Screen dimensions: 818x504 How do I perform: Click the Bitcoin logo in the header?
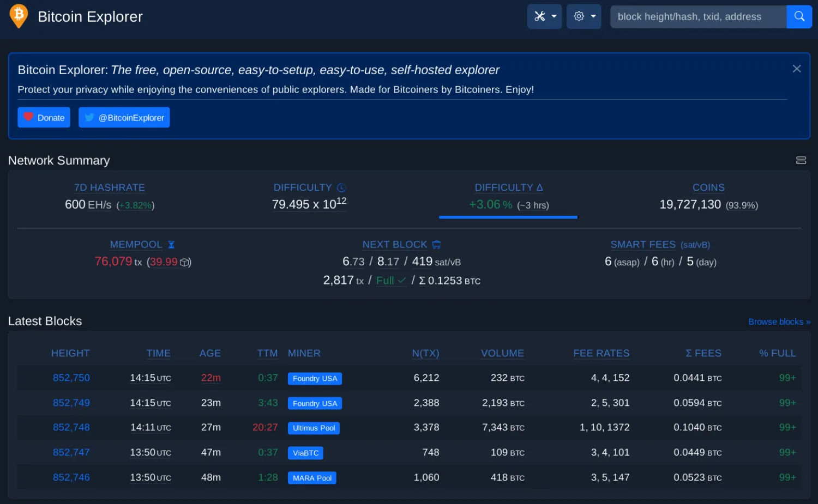[18, 16]
